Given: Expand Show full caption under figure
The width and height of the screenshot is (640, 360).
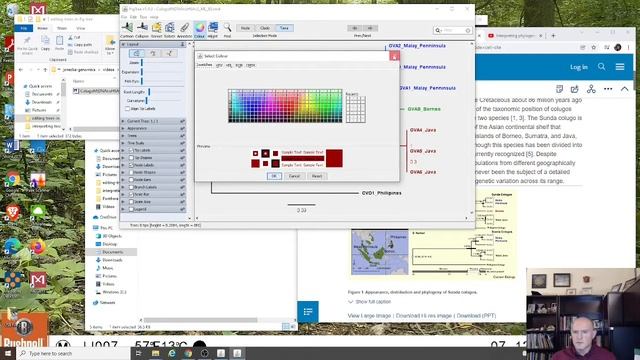Looking at the screenshot, I should tap(370, 302).
